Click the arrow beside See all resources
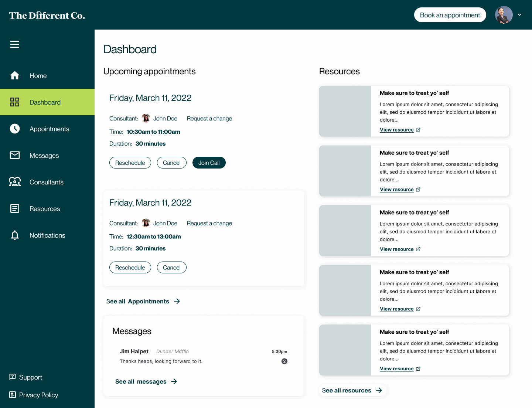This screenshot has width=532, height=408. click(379, 390)
